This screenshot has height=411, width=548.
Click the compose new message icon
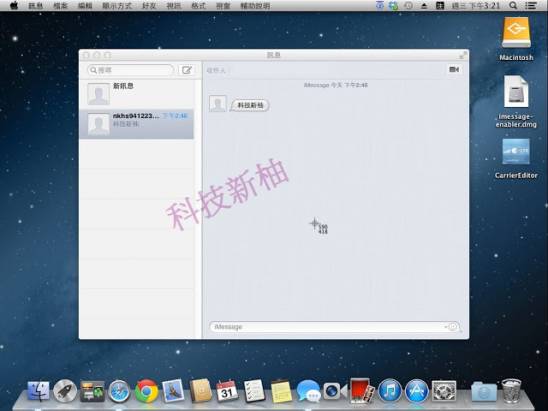187,70
